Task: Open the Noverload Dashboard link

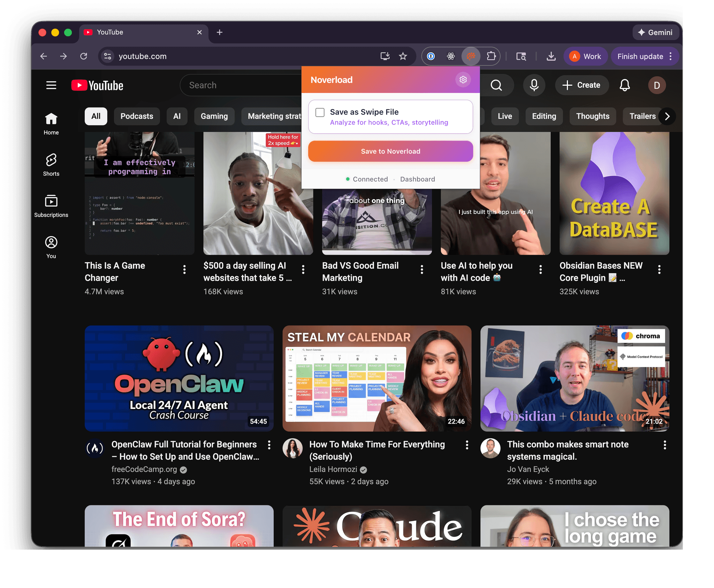Action: pos(418,179)
